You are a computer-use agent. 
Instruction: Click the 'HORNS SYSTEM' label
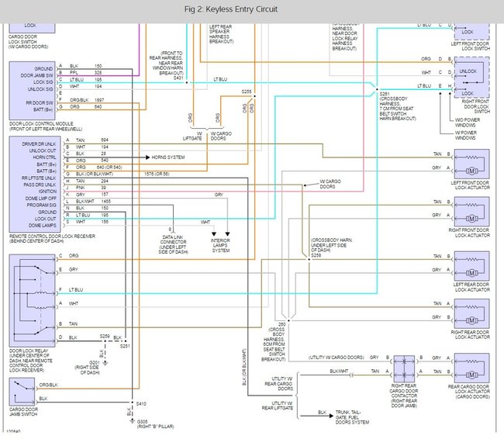(x=168, y=157)
